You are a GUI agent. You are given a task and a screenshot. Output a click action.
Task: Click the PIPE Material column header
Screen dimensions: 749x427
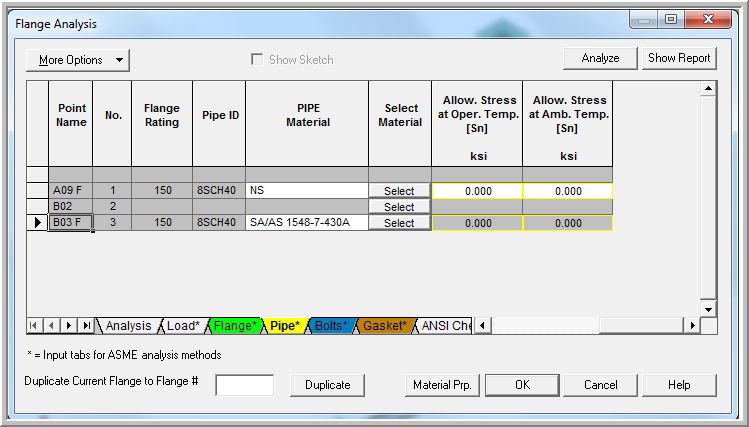click(307, 124)
